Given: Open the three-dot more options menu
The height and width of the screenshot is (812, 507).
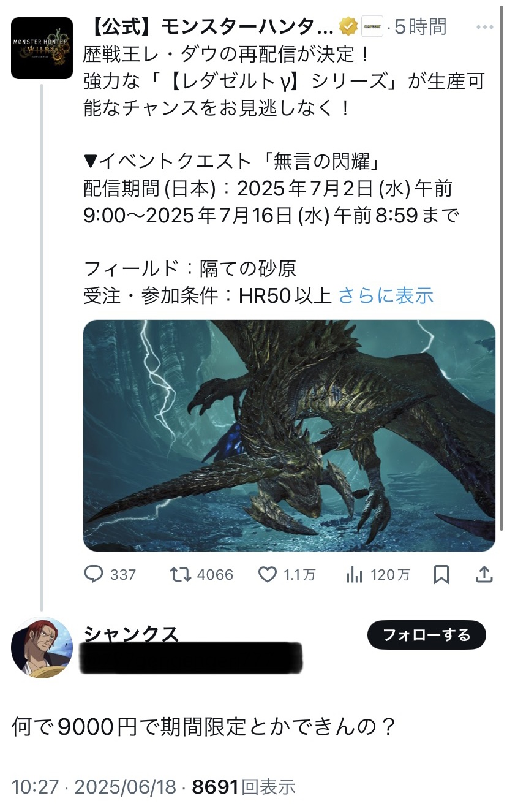Looking at the screenshot, I should pyautogui.click(x=484, y=27).
